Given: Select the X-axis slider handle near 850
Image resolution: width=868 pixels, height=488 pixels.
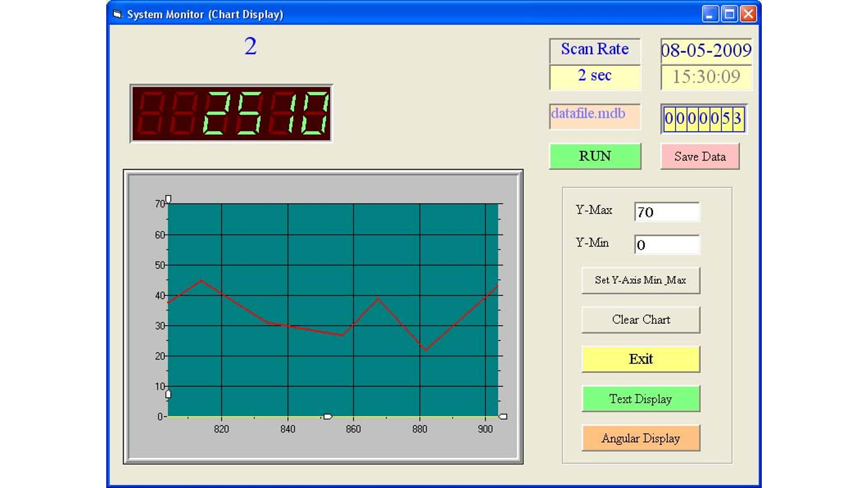Looking at the screenshot, I should coord(328,416).
